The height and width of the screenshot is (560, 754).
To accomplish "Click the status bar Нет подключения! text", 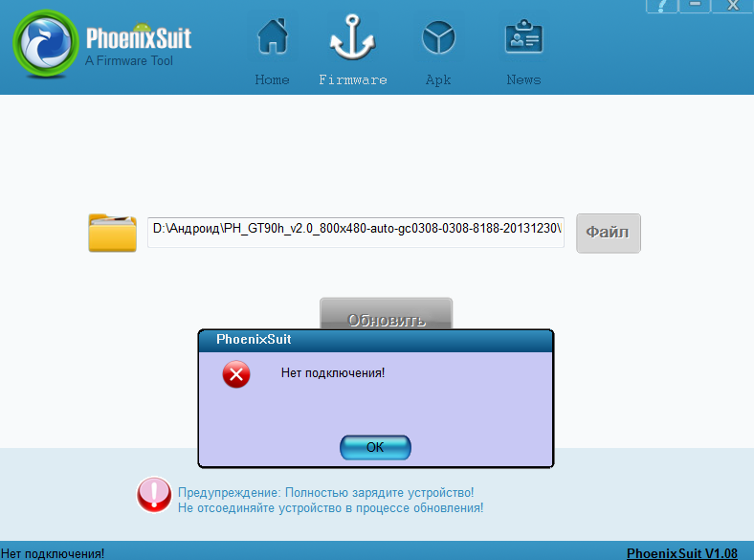I will pos(53,553).
